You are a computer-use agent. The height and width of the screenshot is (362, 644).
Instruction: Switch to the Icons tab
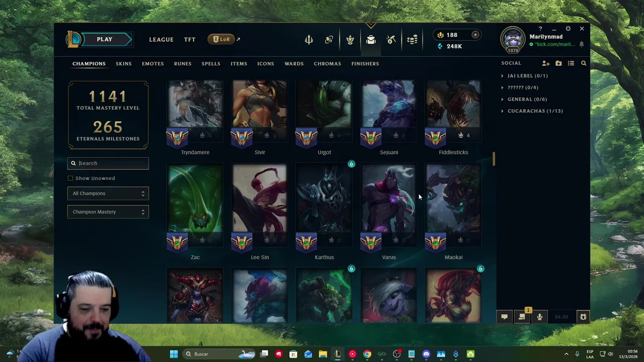tap(266, 64)
